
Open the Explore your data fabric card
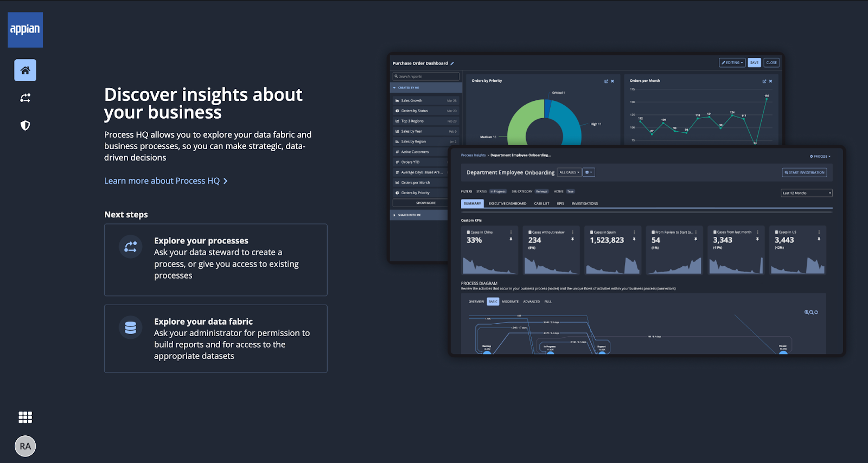click(215, 338)
